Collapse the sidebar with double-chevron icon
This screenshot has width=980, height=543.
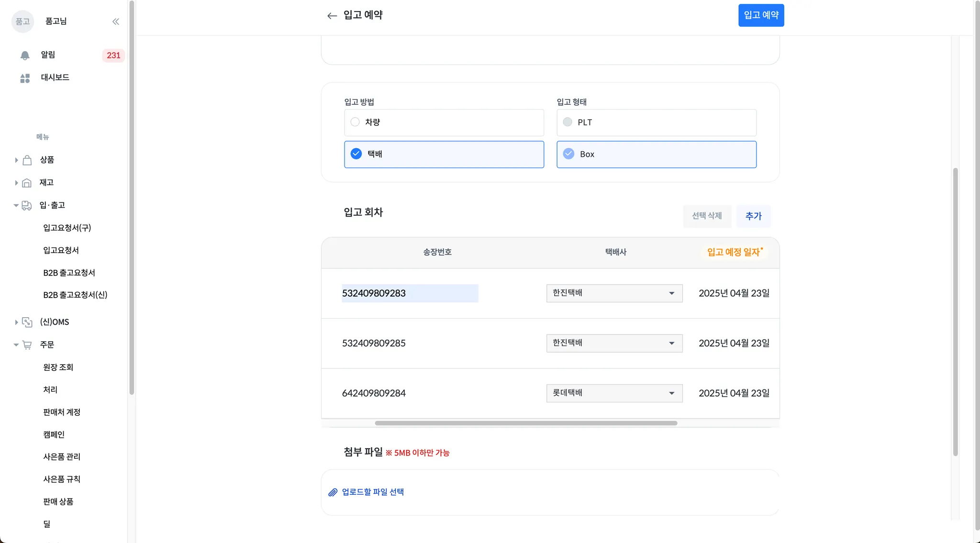click(116, 22)
